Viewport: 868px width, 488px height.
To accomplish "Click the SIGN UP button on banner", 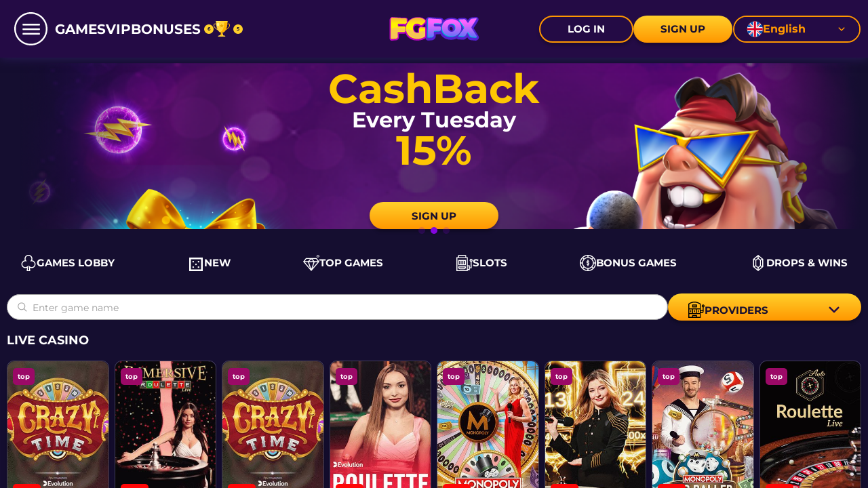I will 434,216.
